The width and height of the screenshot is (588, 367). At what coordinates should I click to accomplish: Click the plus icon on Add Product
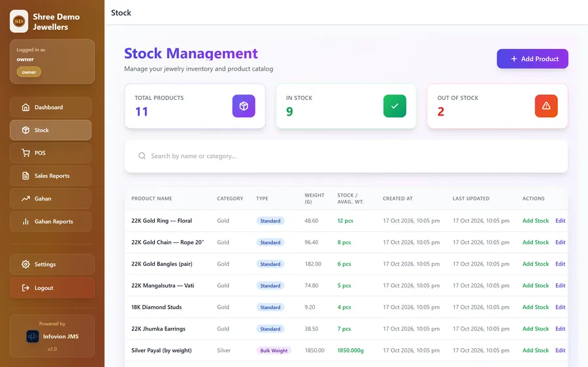pyautogui.click(x=514, y=59)
